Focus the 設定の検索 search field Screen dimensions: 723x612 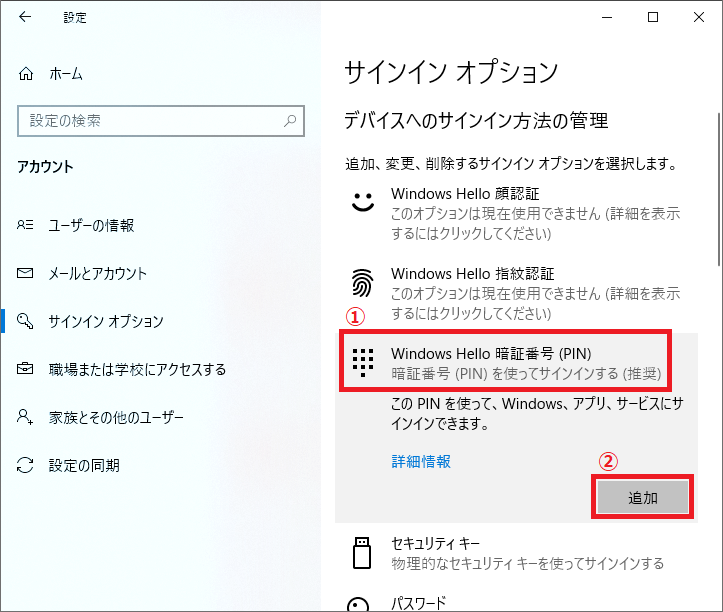[x=161, y=121]
